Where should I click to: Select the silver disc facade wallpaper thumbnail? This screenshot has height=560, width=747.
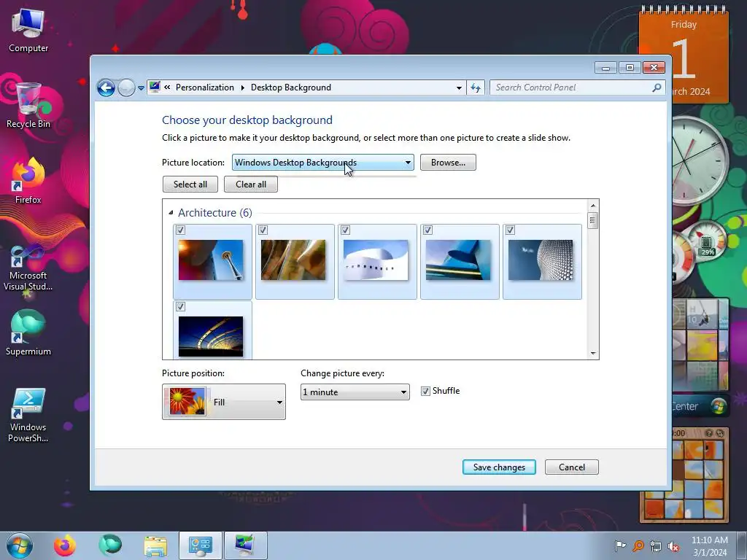point(541,260)
